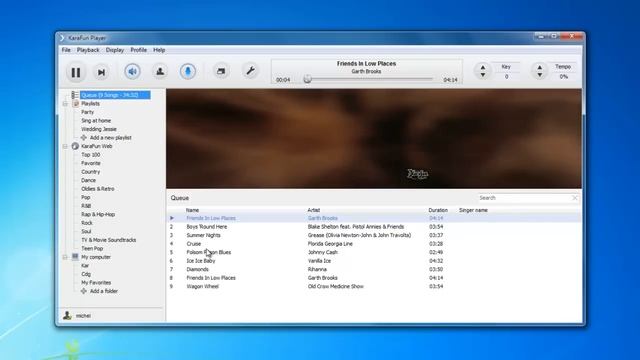Image resolution: width=640 pixels, height=360 pixels.
Task: Open the Sing at home playlist
Action: (x=96, y=121)
